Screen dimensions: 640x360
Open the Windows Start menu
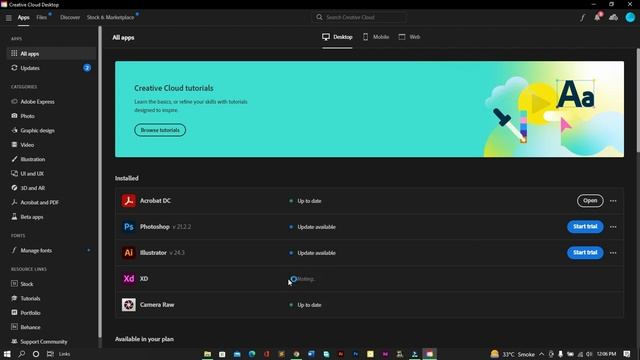[x=7, y=354]
